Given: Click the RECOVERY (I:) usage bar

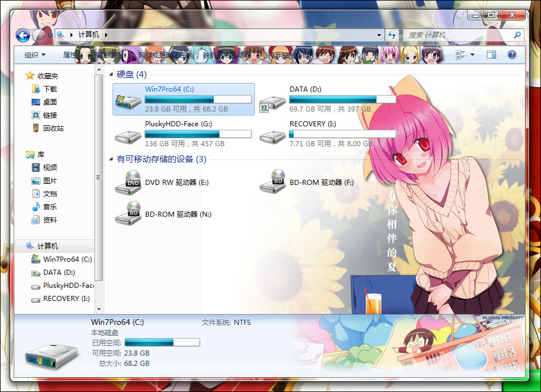Looking at the screenshot, I should [x=342, y=134].
